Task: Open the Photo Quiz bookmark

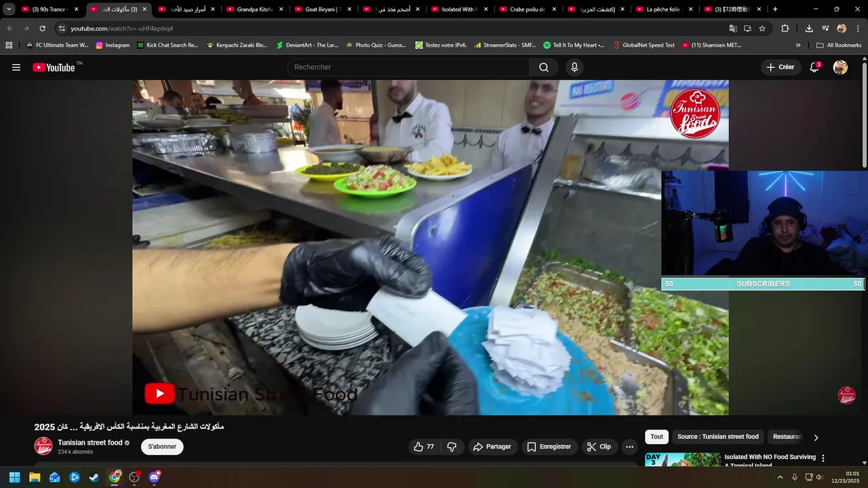Action: point(376,45)
